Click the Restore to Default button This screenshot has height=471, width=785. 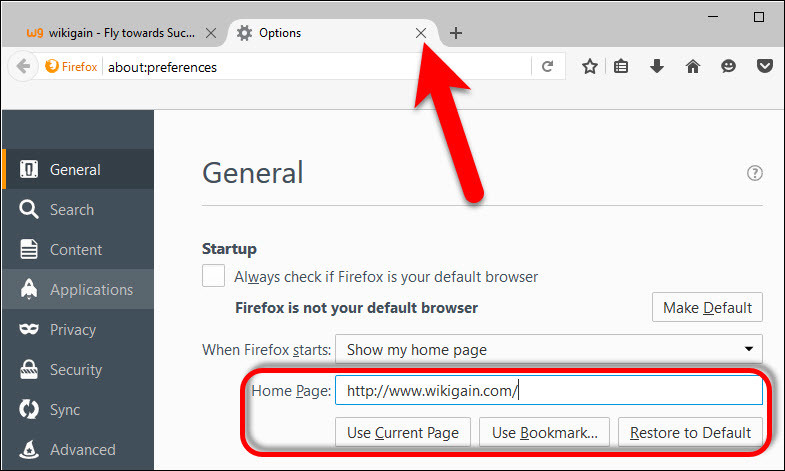[689, 432]
